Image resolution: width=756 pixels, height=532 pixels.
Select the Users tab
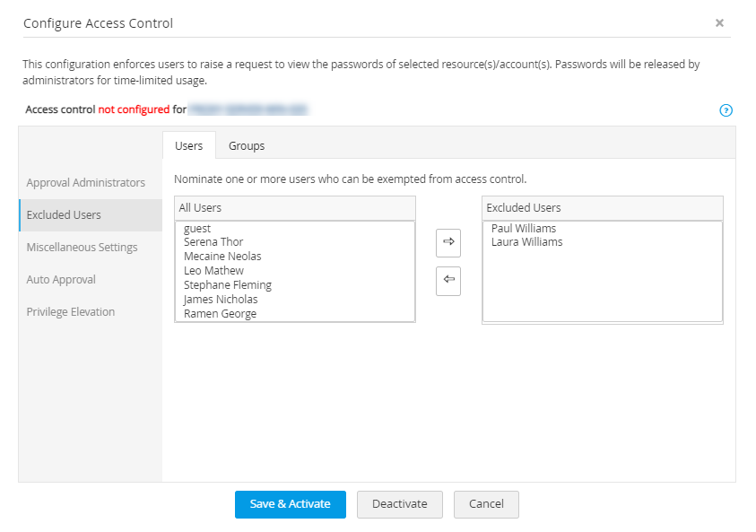coord(189,145)
